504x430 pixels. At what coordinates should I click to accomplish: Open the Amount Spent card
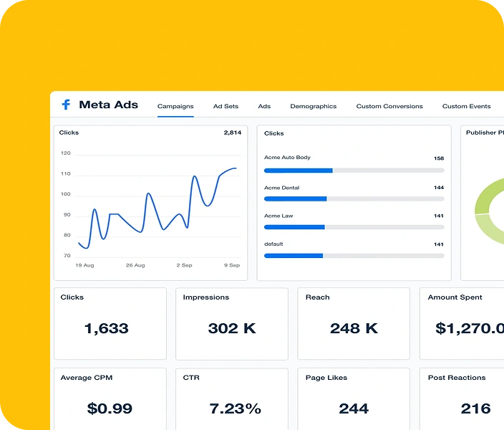[x=462, y=323]
